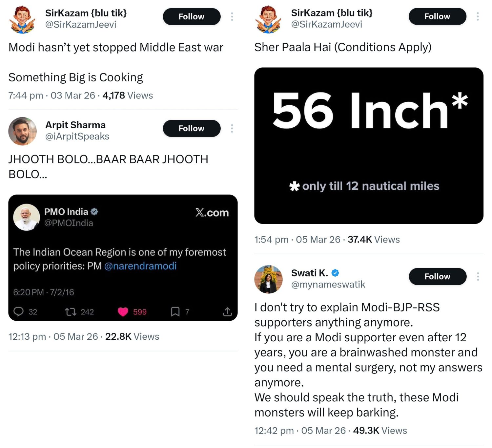Click the reply icon in PMO India tweet
This screenshot has height=448, width=492.
18,311
